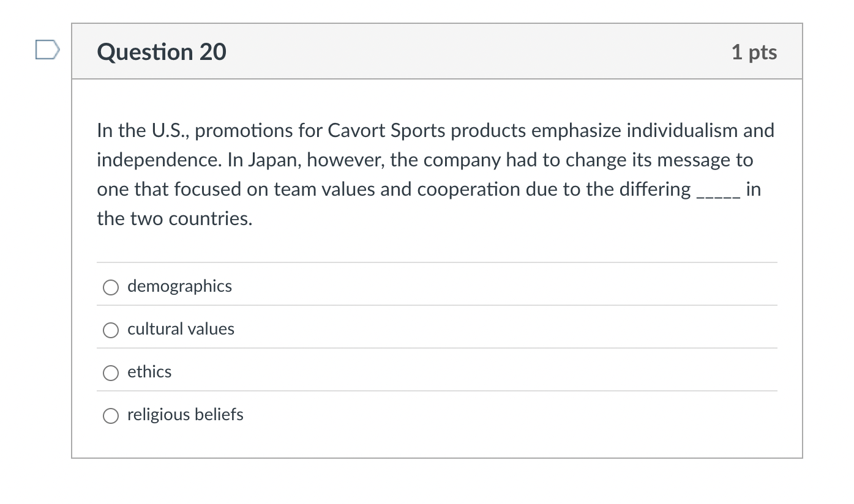Choose the 'cultural values' answer option

coord(111,330)
